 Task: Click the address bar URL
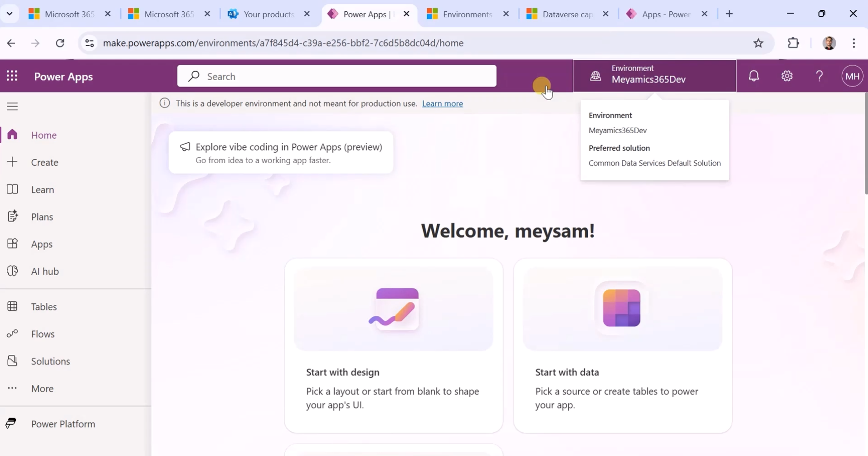pos(283,43)
